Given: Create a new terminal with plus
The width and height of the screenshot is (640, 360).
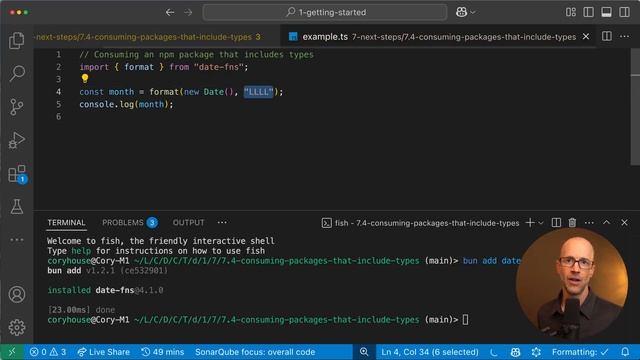Looking at the screenshot, I should coord(530,222).
